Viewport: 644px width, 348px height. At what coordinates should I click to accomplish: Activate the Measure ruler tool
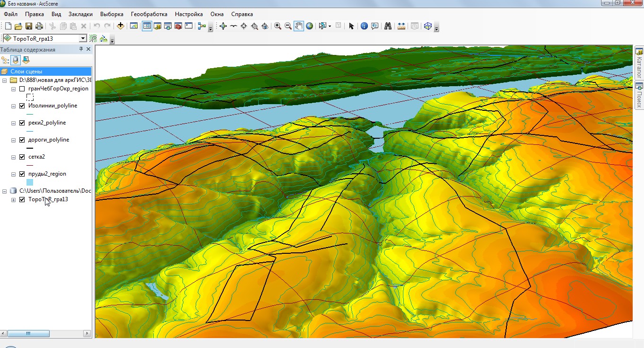coord(401,26)
